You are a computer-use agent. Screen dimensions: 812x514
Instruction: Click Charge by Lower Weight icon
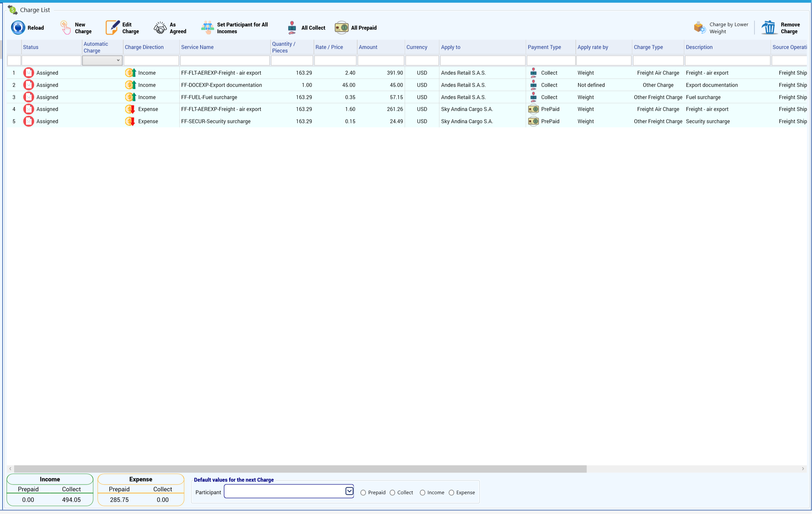tap(700, 28)
